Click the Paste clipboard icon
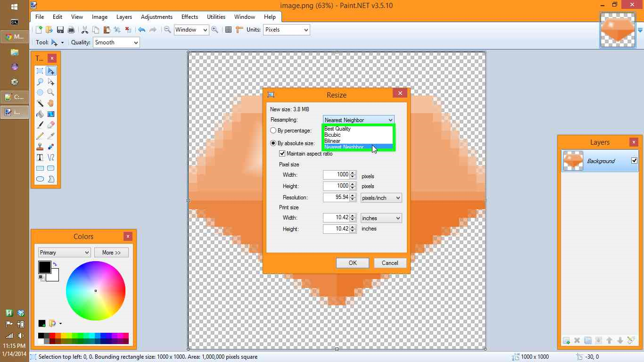The image size is (644, 362). (107, 30)
